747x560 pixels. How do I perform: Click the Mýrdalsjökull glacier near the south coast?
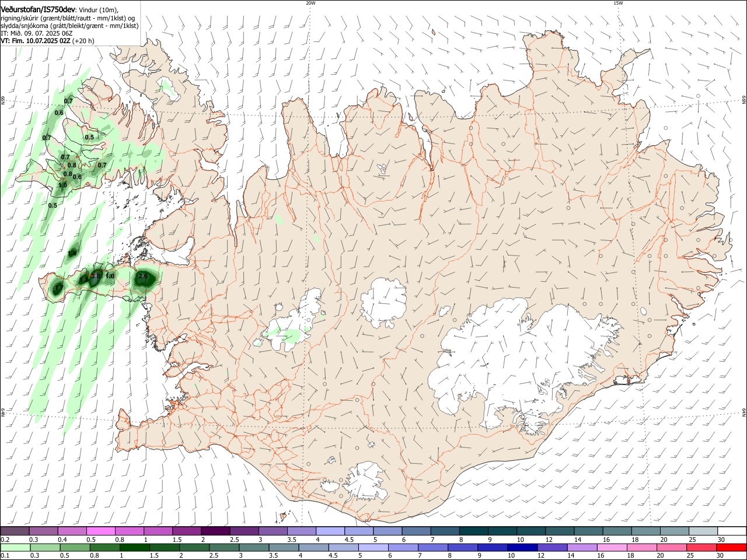point(366,481)
